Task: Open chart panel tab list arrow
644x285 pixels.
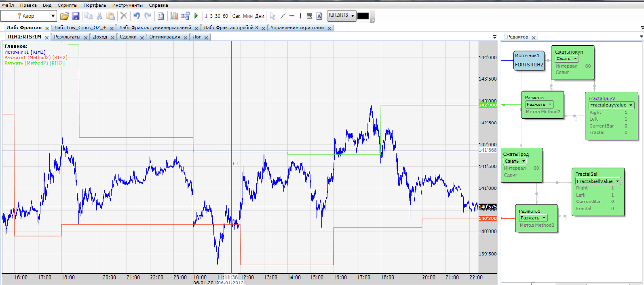Action: pyautogui.click(x=495, y=37)
